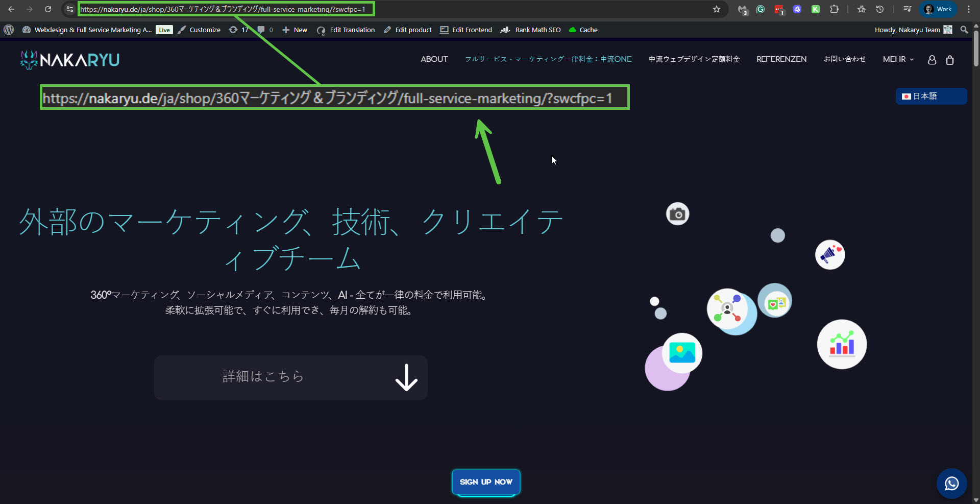Viewport: 980px width, 504px height.
Task: Open the green K extension
Action: pyautogui.click(x=816, y=9)
